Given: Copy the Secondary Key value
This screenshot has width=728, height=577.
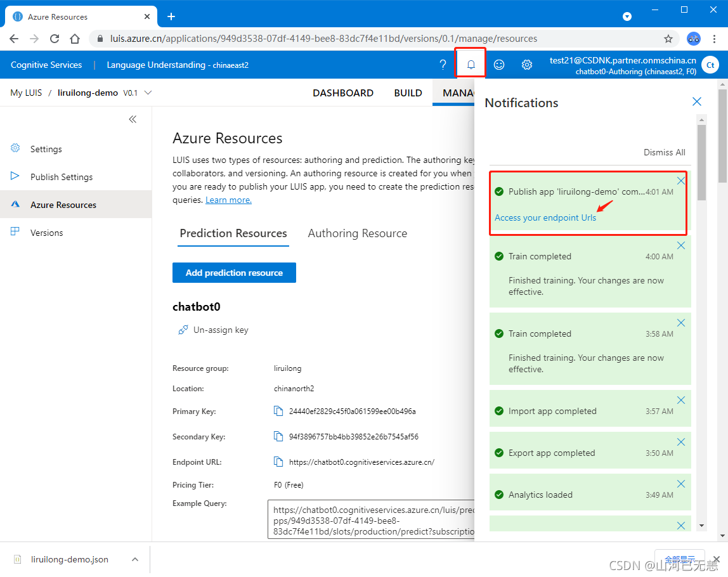Looking at the screenshot, I should pyautogui.click(x=278, y=436).
